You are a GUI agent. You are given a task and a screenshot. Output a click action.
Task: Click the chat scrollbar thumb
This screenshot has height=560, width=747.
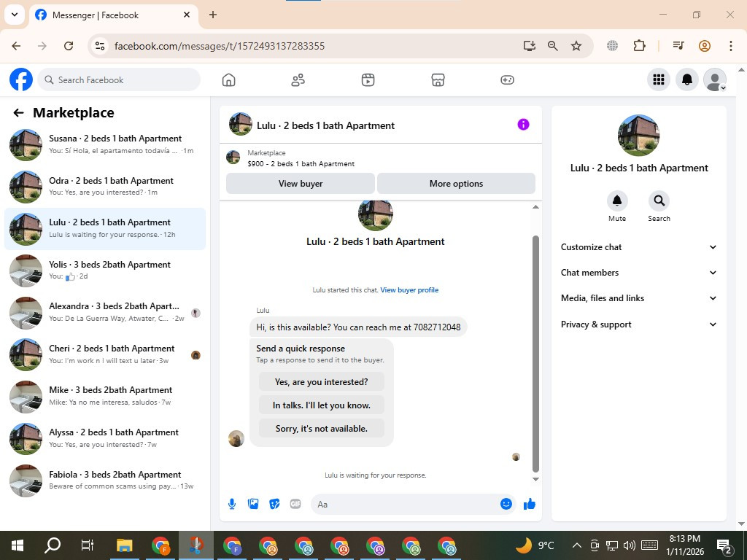pos(535,354)
